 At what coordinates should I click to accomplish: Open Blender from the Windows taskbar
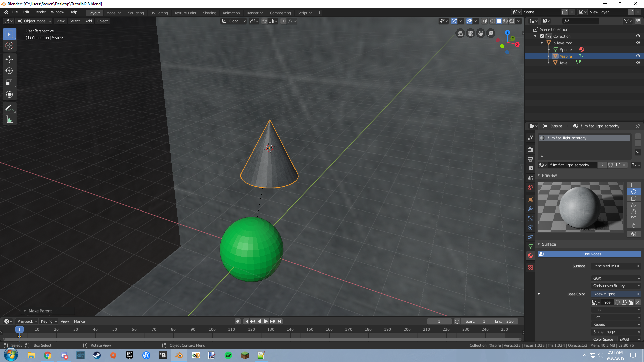click(x=179, y=355)
